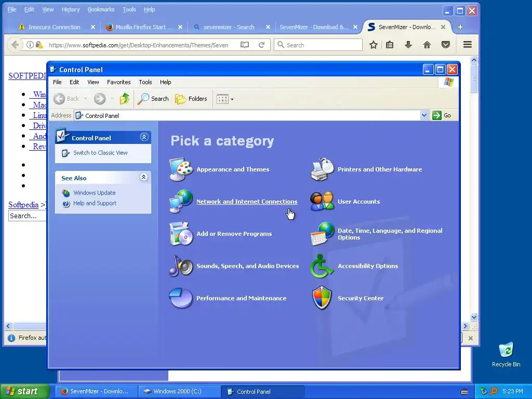Open Search in Control Panel toolbar

153,99
